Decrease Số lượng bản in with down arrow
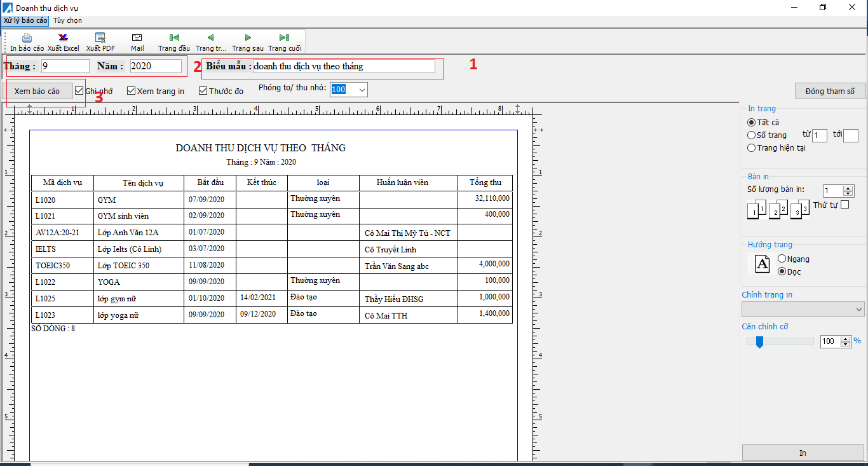The height and width of the screenshot is (466, 868). (x=848, y=193)
